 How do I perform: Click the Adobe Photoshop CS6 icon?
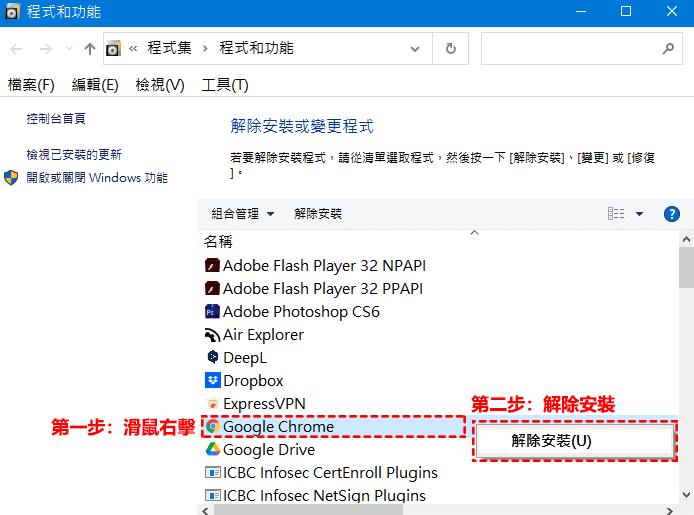pos(212,311)
